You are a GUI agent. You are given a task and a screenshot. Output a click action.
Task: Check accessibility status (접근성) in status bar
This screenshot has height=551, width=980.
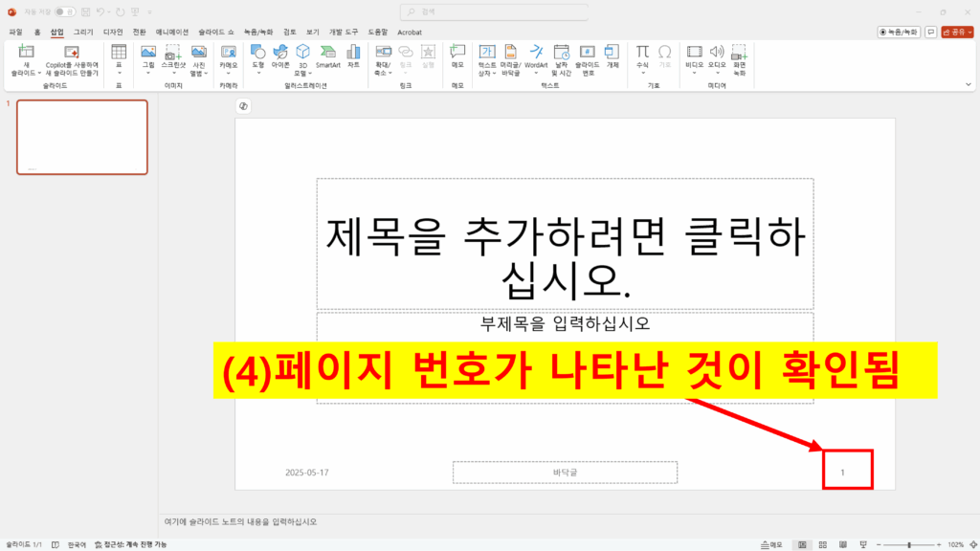[x=130, y=544]
